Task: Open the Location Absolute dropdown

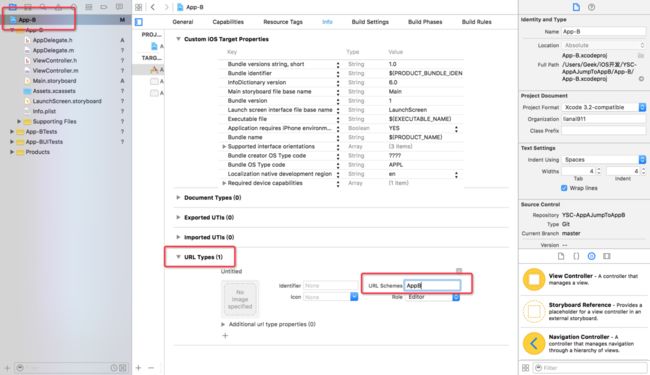Action: pos(604,45)
